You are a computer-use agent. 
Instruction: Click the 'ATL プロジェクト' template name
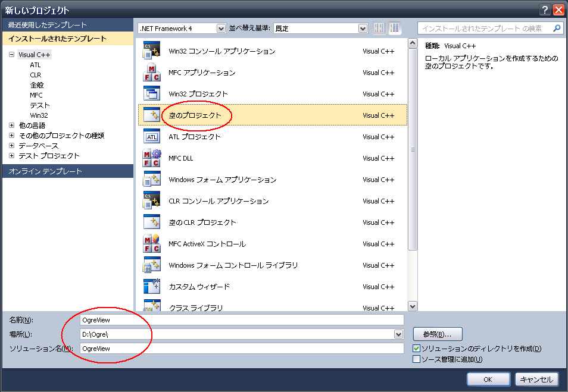(195, 137)
